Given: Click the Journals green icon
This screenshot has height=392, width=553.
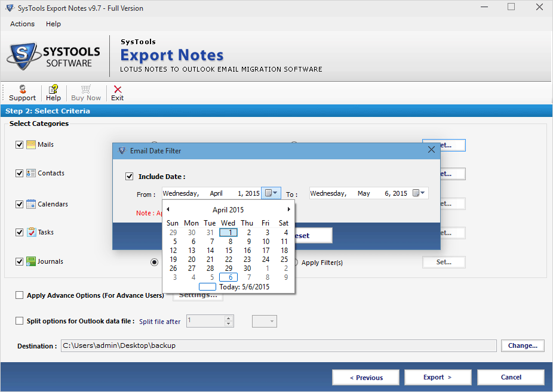Looking at the screenshot, I should (31, 261).
